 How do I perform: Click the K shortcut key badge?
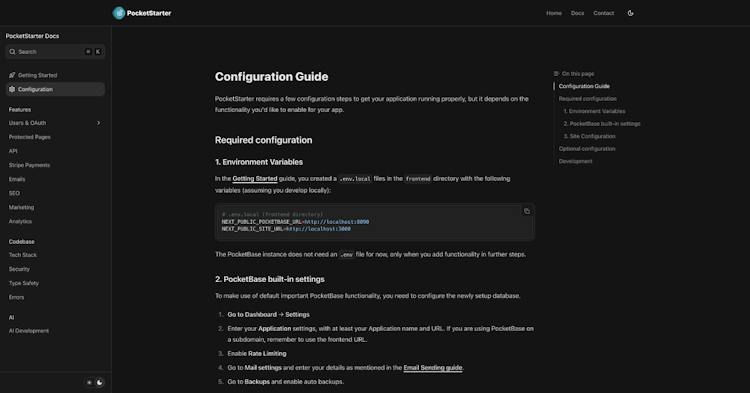point(98,52)
